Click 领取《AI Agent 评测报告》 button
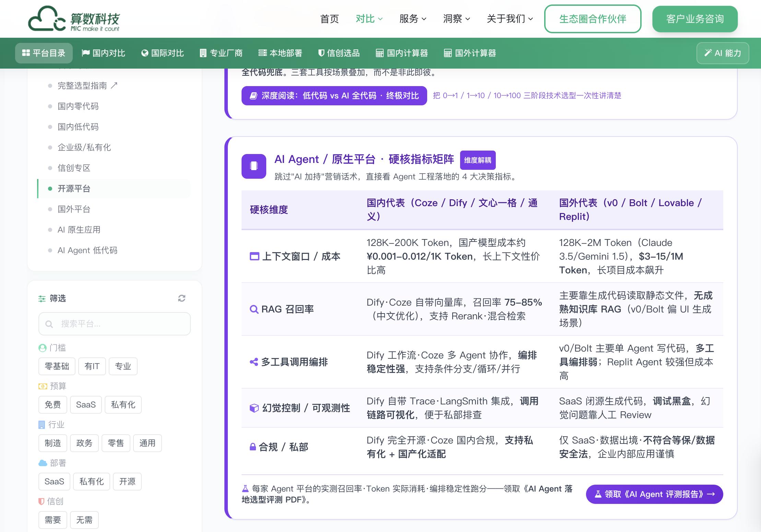 click(654, 494)
